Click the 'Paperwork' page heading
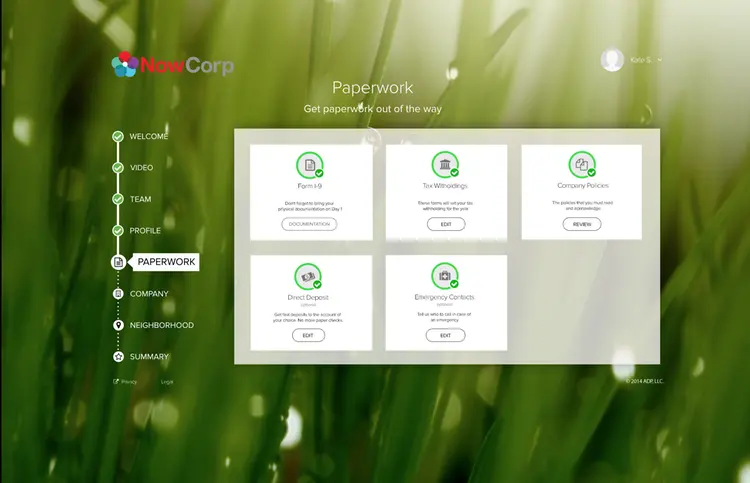 pos(373,88)
